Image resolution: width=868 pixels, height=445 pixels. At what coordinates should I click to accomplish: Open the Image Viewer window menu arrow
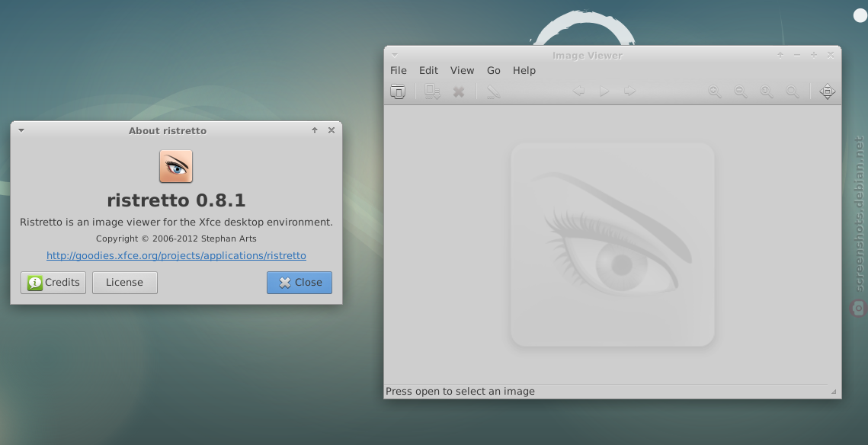pyautogui.click(x=395, y=56)
